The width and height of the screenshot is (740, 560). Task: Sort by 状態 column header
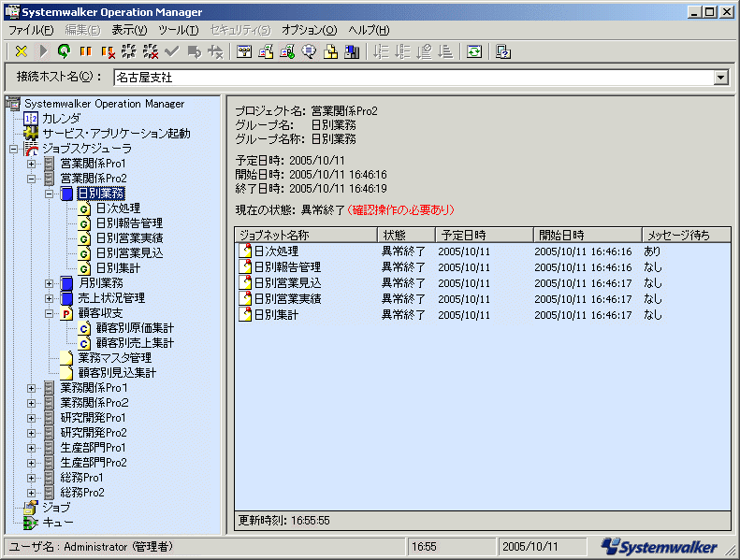406,235
